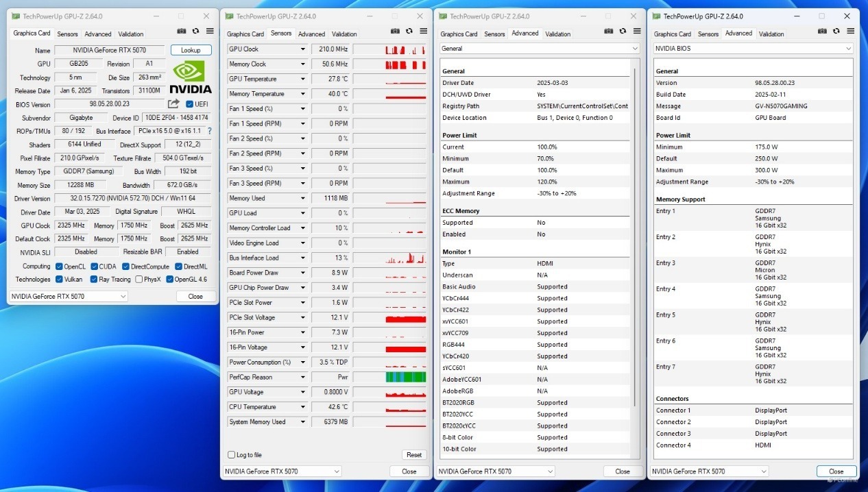Open the GPU Temperature sensor dropdown
The image size is (868, 492).
click(x=302, y=79)
